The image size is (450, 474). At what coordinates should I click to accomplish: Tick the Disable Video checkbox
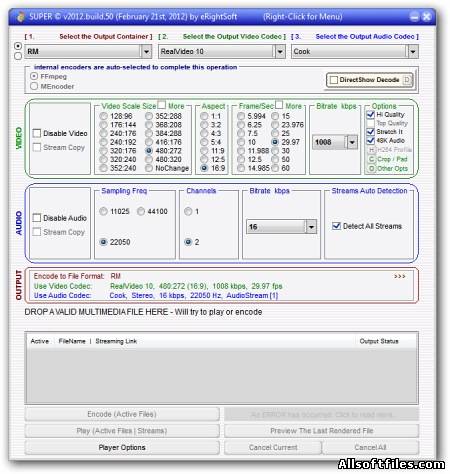point(37,133)
